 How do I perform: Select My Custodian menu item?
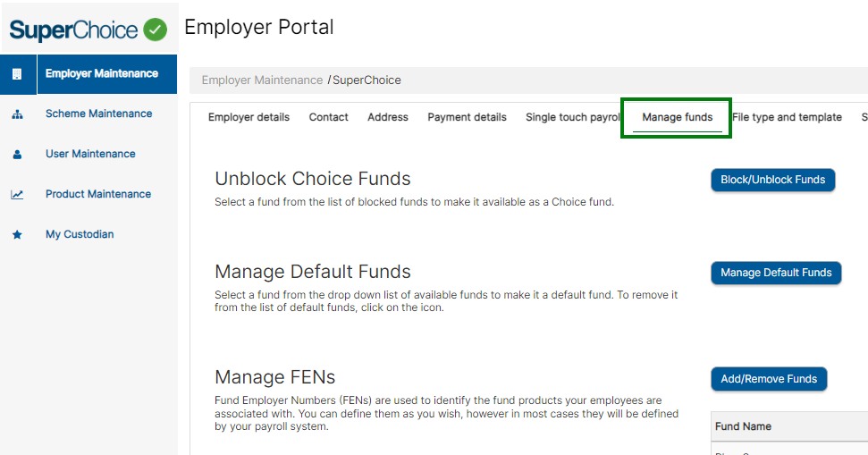80,234
